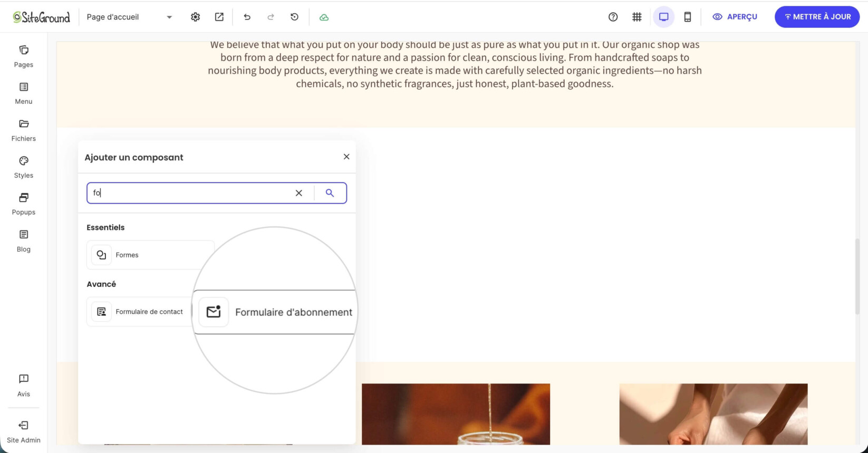868x453 pixels.
Task: Select the 'We believe that' paragraph text
Action: point(455,64)
